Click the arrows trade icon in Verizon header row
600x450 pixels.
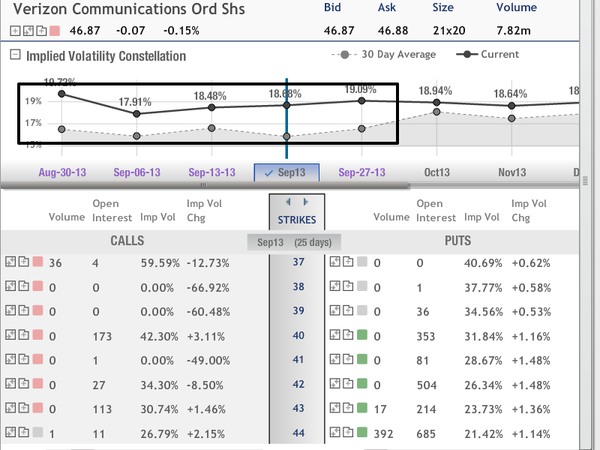click(28, 31)
